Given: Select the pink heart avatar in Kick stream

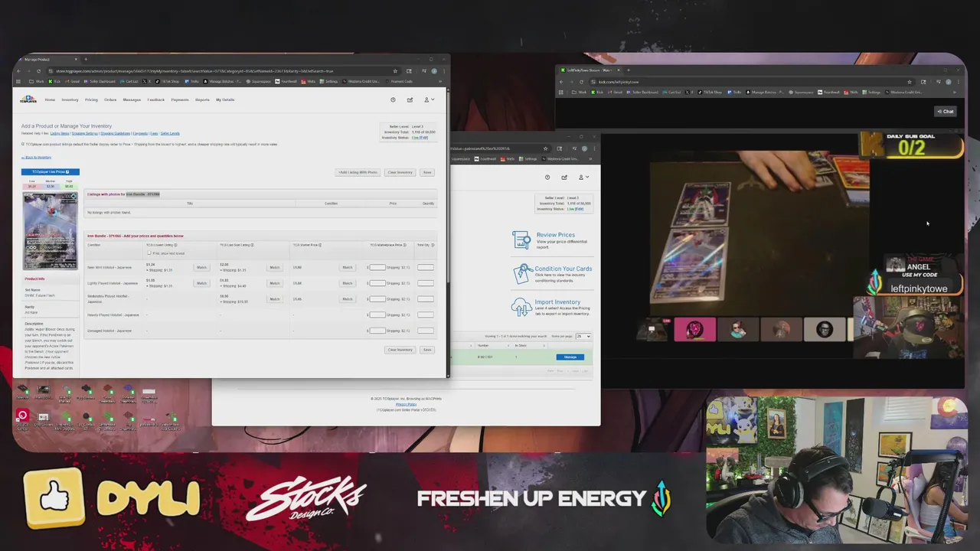Looking at the screenshot, I should click(x=695, y=330).
